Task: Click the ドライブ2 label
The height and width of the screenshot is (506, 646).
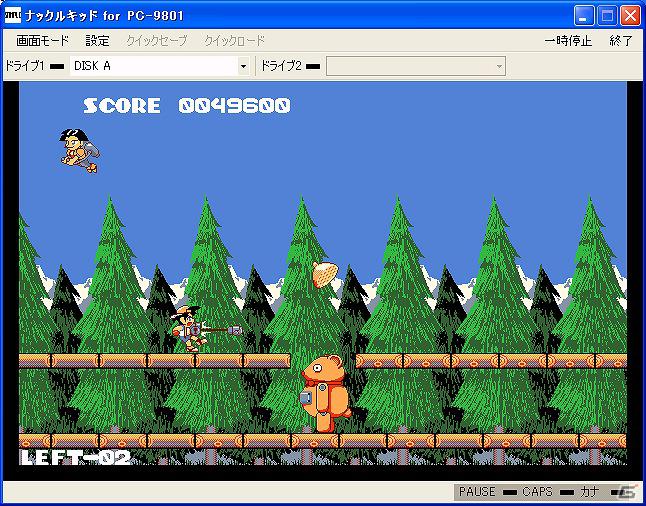Action: pos(281,66)
